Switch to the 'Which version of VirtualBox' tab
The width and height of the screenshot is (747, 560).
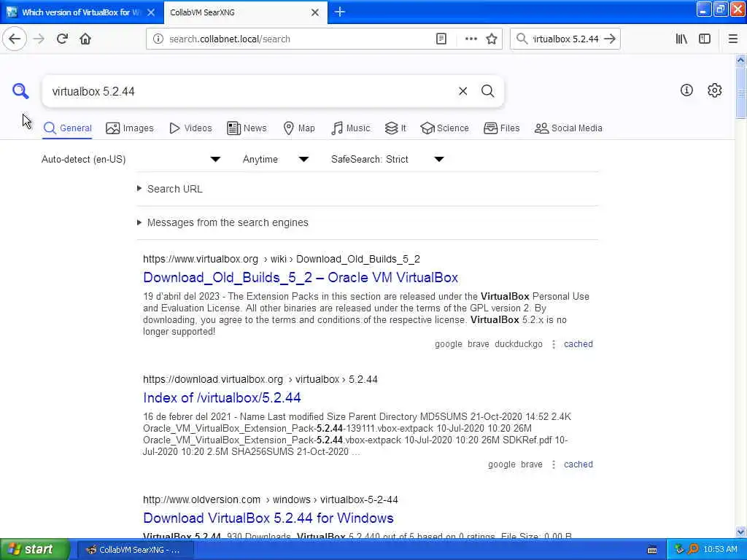pyautogui.click(x=81, y=12)
